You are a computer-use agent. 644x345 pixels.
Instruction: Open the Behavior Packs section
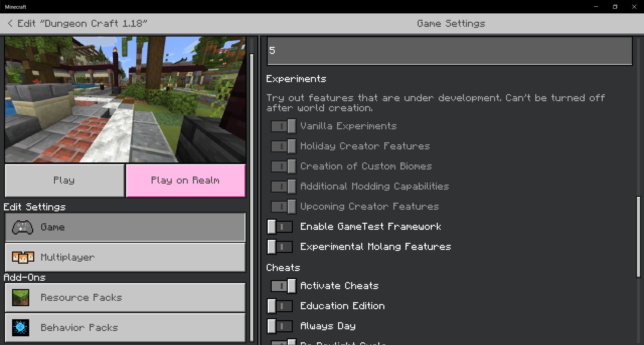pos(125,328)
